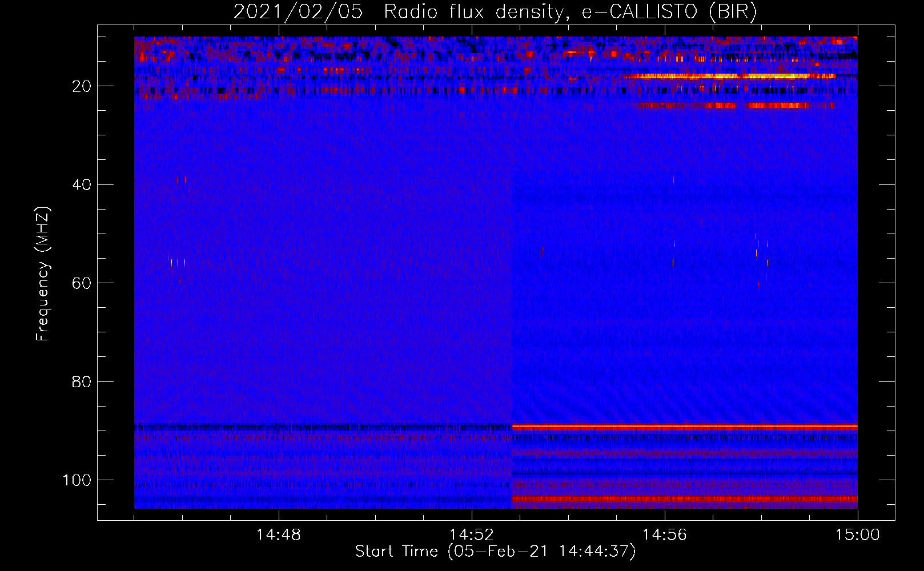The width and height of the screenshot is (924, 571).
Task: Click the 'Start Time (05-Feb-21 14:44:37)' label
Action: coord(495,552)
